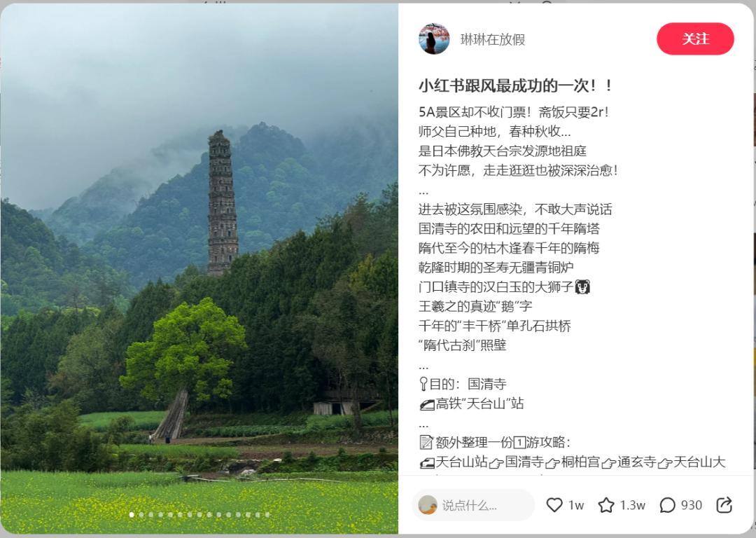The height and width of the screenshot is (538, 756).
Task: Click the bear emoji after 大狮子
Action: coord(582,287)
